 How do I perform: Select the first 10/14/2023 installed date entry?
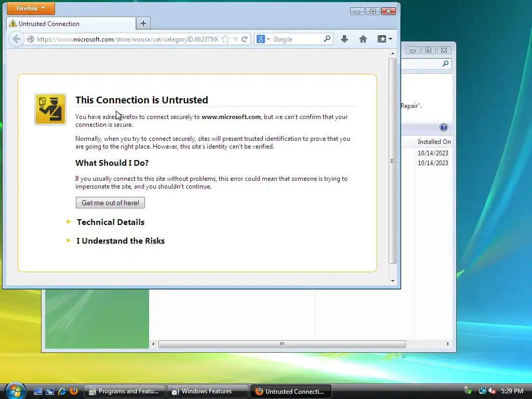coord(433,153)
